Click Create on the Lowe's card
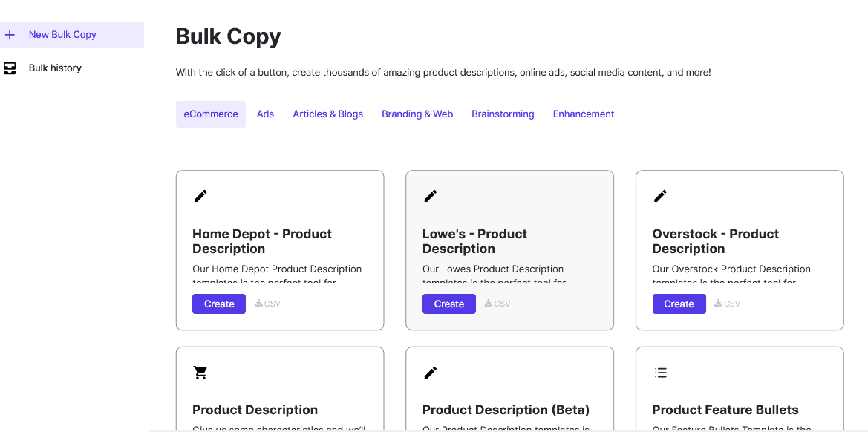The height and width of the screenshot is (432, 868). tap(448, 304)
